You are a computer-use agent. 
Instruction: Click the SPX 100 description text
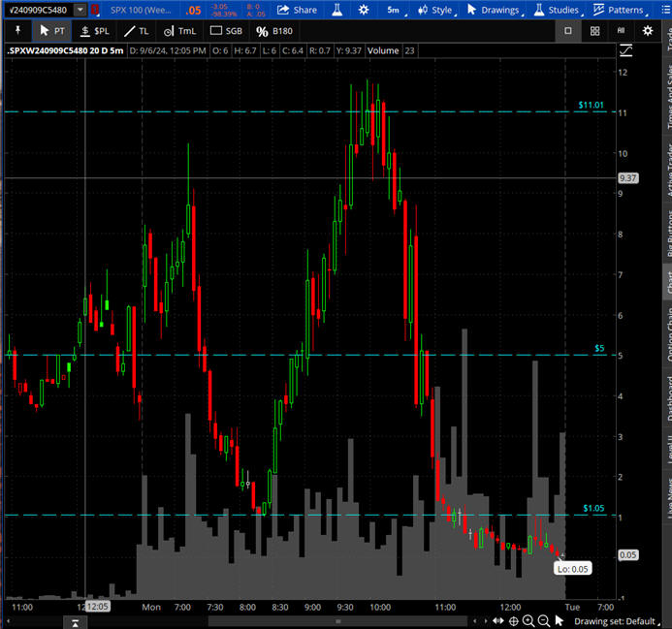[x=141, y=10]
